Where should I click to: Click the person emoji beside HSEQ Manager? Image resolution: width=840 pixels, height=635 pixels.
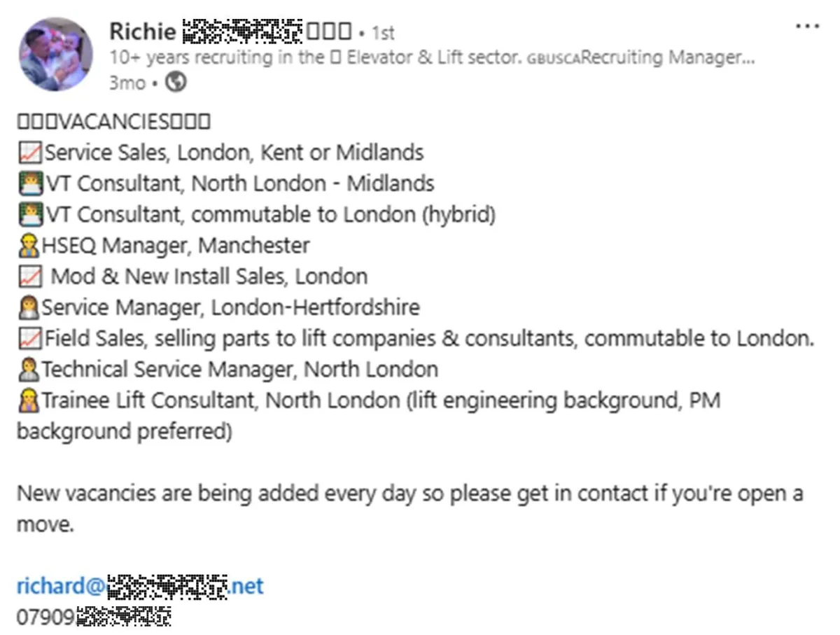pos(29,246)
